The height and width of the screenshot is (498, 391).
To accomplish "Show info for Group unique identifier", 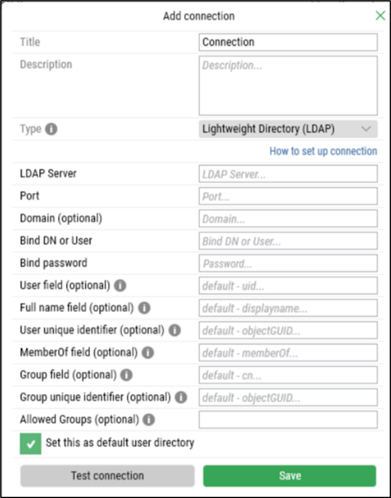I will tap(181, 397).
